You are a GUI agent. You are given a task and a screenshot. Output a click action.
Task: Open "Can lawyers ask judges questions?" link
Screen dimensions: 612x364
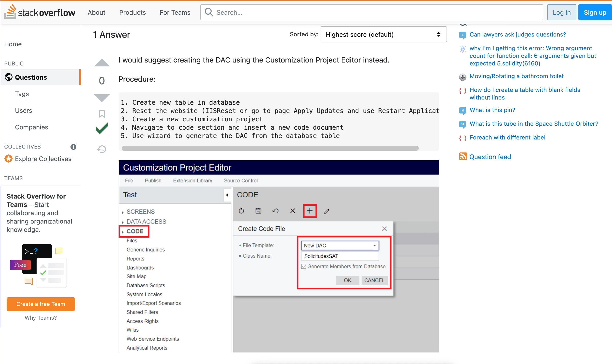click(x=517, y=35)
